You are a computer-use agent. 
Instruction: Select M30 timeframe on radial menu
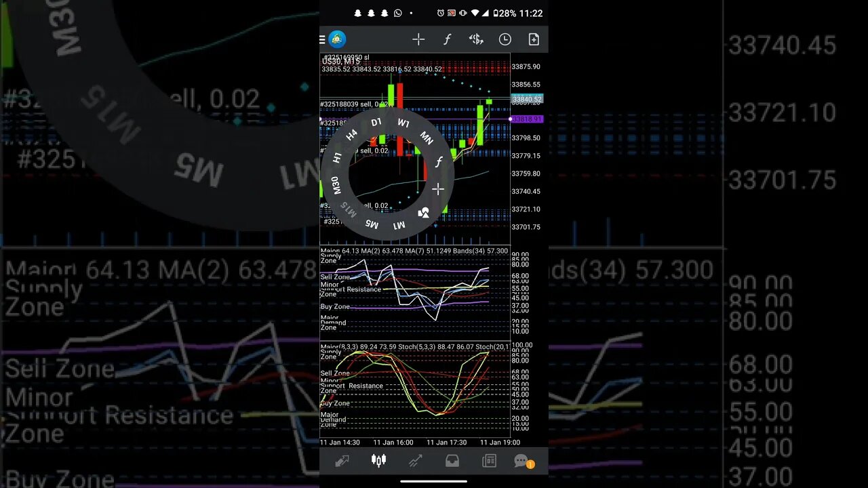click(336, 184)
